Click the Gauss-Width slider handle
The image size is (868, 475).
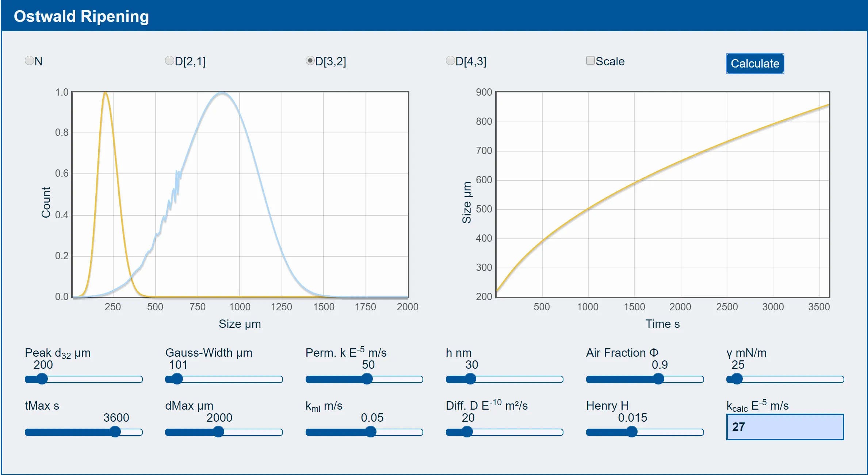(x=177, y=379)
